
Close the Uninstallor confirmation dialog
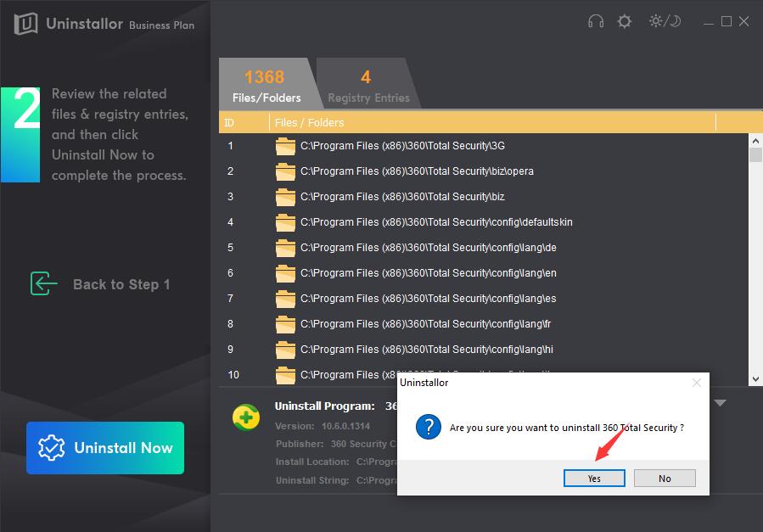697,383
